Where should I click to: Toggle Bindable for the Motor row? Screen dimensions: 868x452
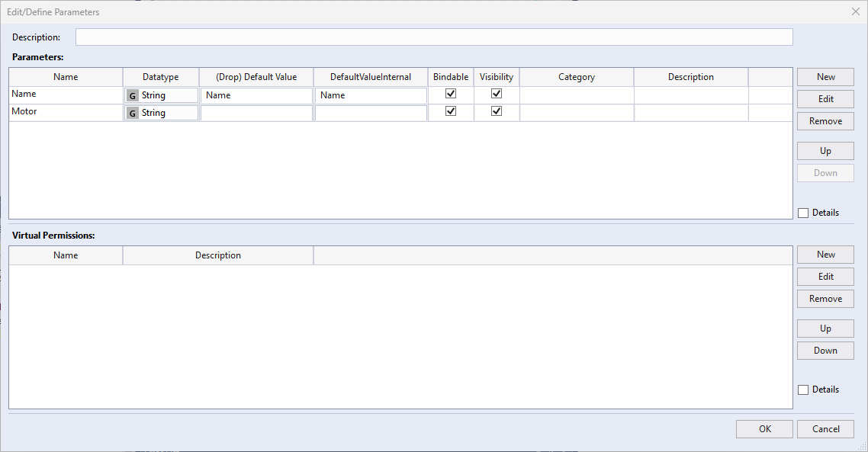pyautogui.click(x=450, y=110)
